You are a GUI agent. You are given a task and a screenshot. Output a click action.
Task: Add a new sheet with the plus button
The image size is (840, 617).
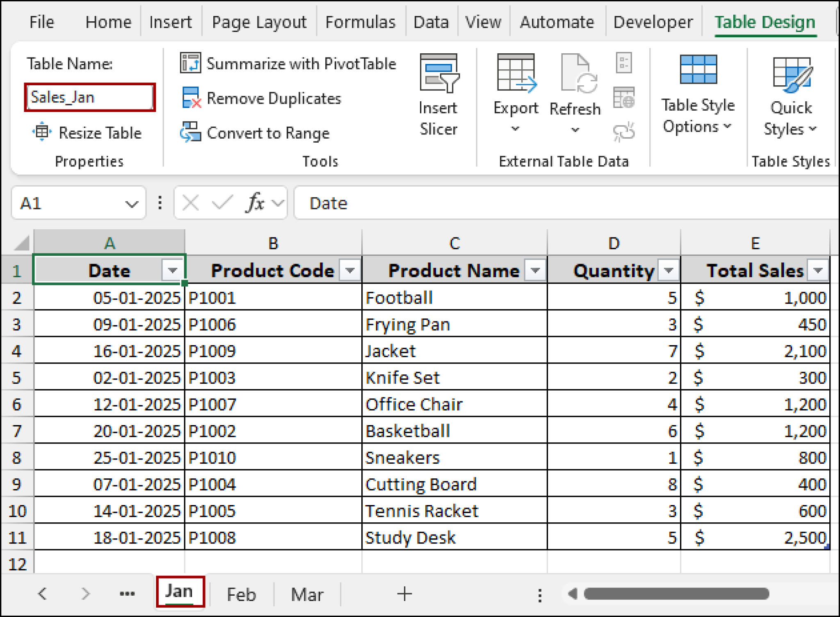[404, 594]
